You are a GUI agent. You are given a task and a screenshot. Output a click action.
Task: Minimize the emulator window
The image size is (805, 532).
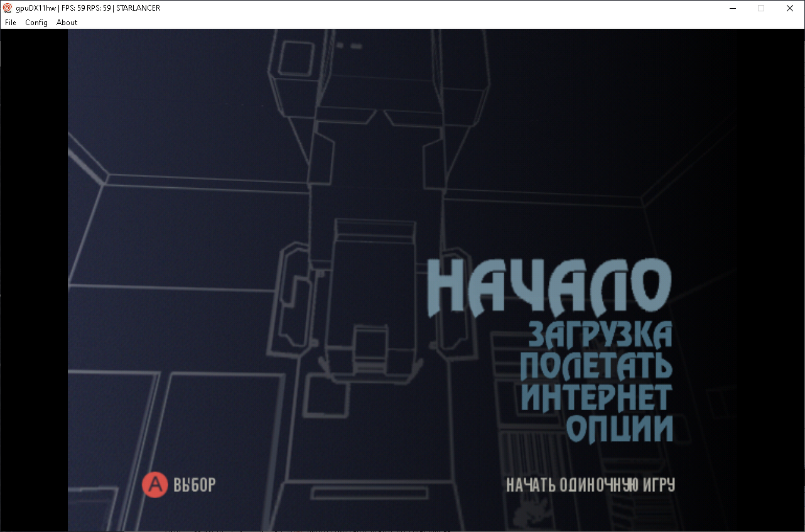[x=732, y=8]
